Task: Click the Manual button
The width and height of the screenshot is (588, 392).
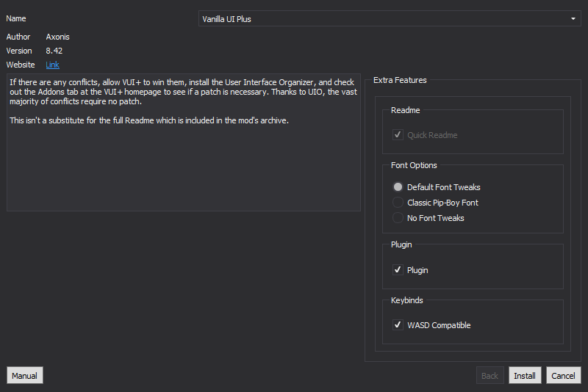Action: pos(25,375)
